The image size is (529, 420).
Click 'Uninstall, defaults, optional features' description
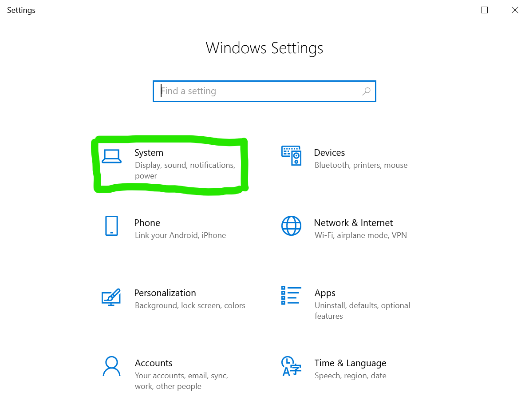tap(362, 311)
